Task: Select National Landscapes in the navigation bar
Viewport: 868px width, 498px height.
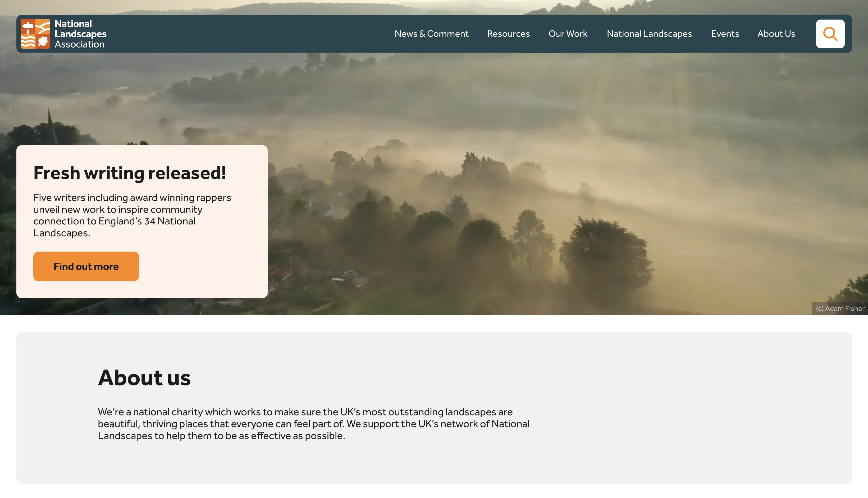Action: (649, 34)
